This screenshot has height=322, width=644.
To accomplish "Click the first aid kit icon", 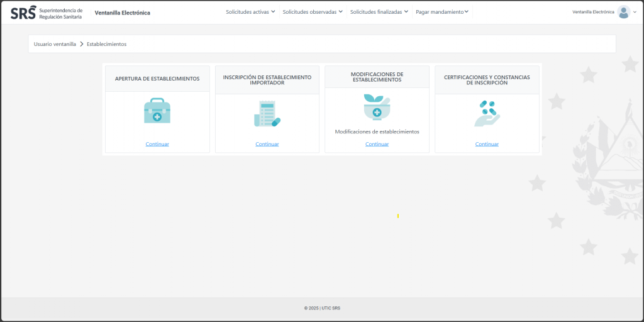I will coord(157,111).
